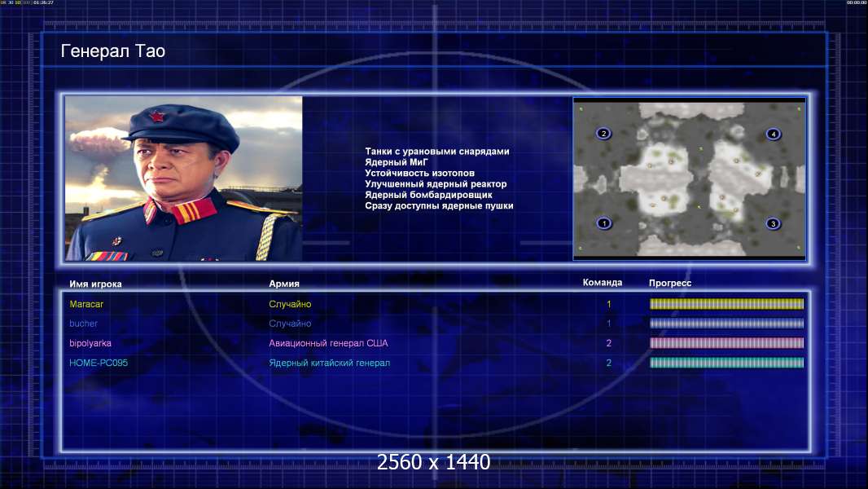Click Сразу доступны ядерные пушки line
Viewport: 868px width, 489px height.
pyautogui.click(x=439, y=205)
